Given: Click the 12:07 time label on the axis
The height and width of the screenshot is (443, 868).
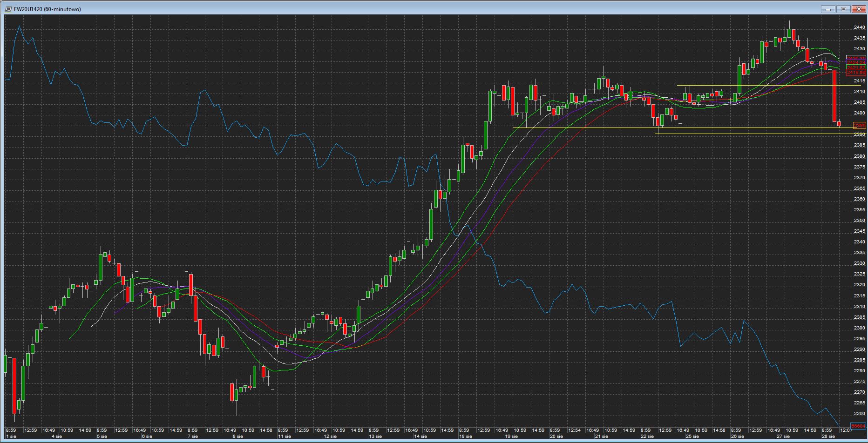Looking at the screenshot, I should pos(846,430).
